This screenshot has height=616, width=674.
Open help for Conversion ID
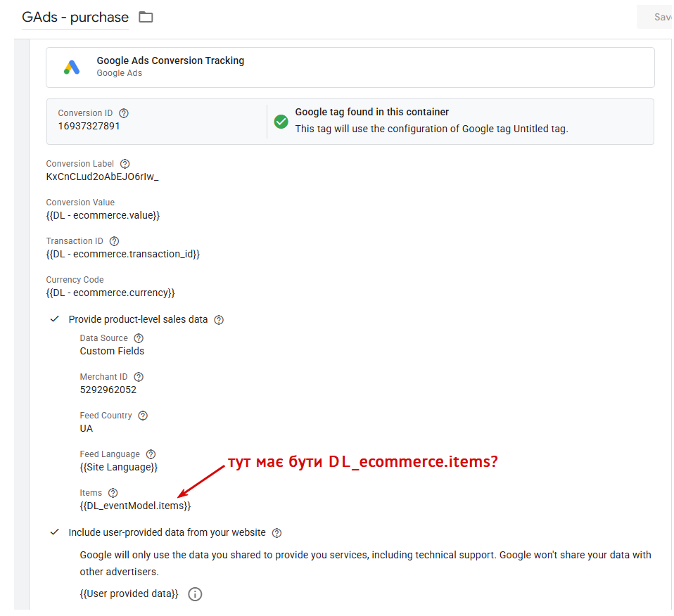click(124, 113)
